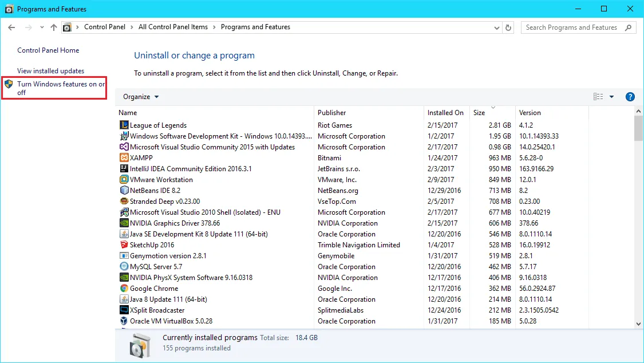Viewport: 644px width, 363px height.
Task: Open the change view dropdown arrow
Action: click(x=613, y=96)
